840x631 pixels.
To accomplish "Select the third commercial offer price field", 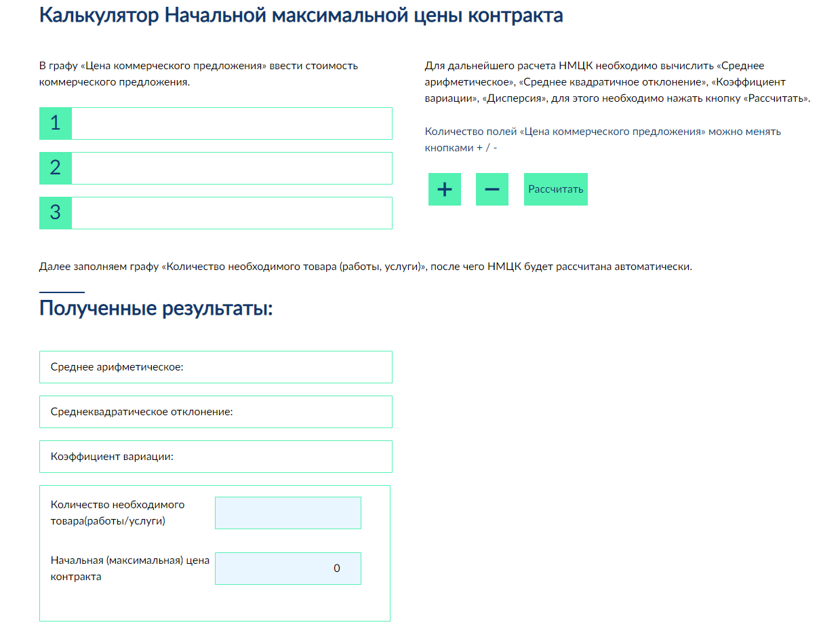I will click(231, 213).
